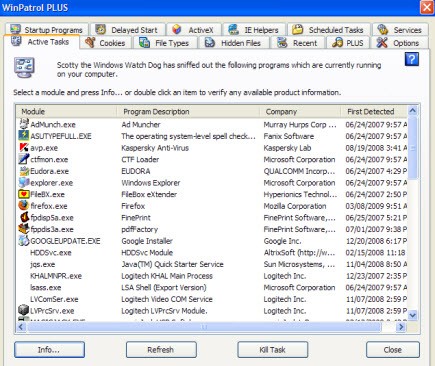Open the Scheduled Tasks tab
This screenshot has width=435, height=366.
329,30
